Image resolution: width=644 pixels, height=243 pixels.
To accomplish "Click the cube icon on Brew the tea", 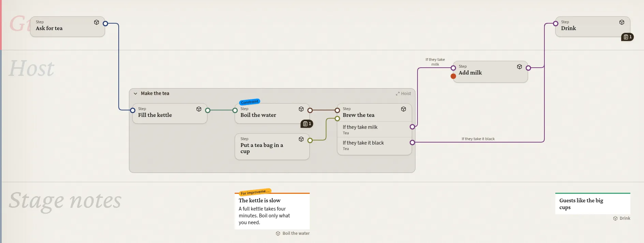I will [404, 109].
